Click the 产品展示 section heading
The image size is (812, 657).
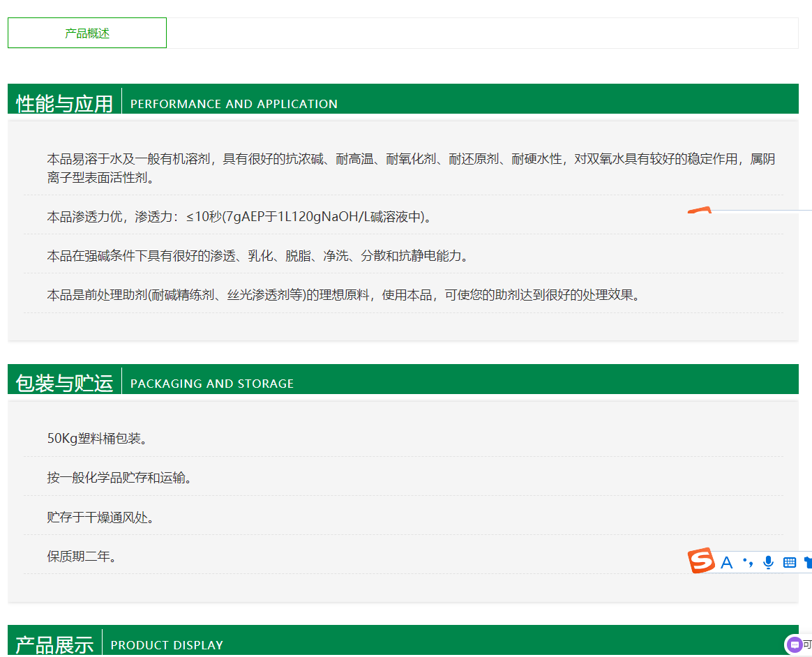[x=54, y=644]
